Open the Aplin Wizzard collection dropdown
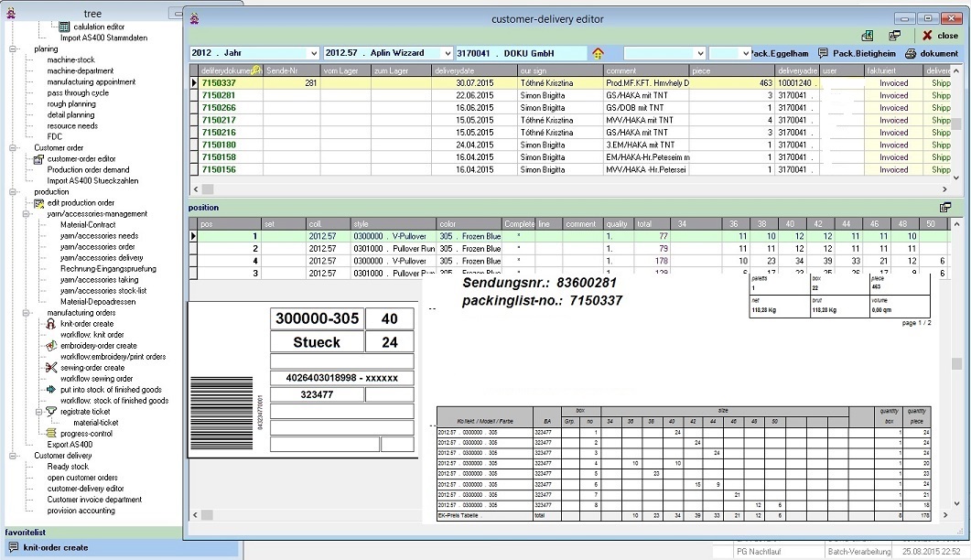This screenshot has width=971, height=560. 447,54
